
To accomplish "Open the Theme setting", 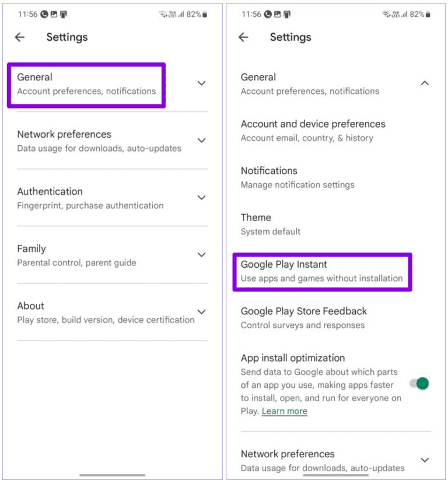I will [x=271, y=224].
